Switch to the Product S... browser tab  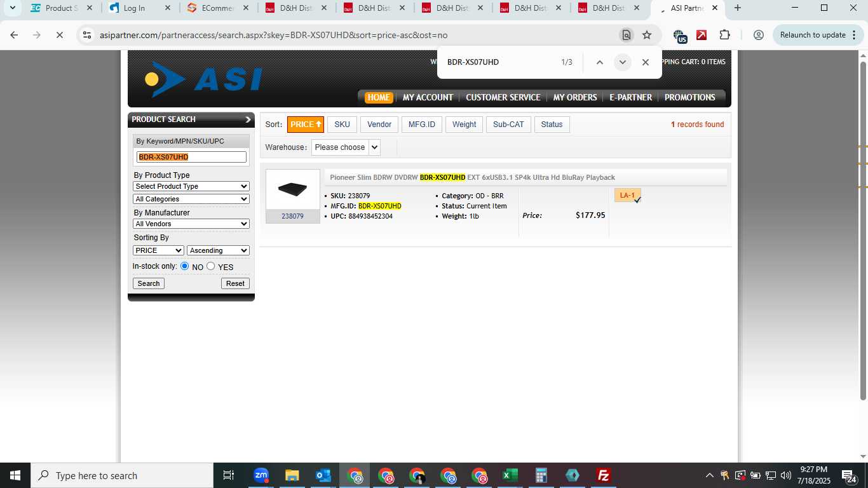point(62,8)
